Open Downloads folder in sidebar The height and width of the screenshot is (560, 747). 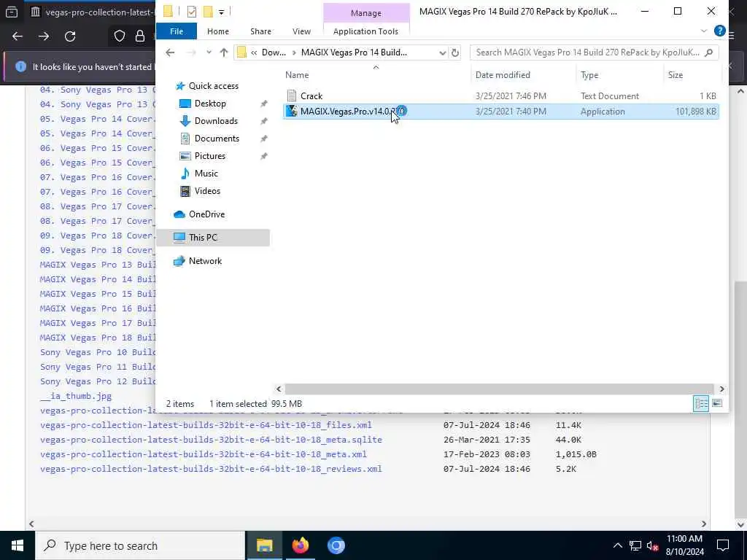[216, 121]
